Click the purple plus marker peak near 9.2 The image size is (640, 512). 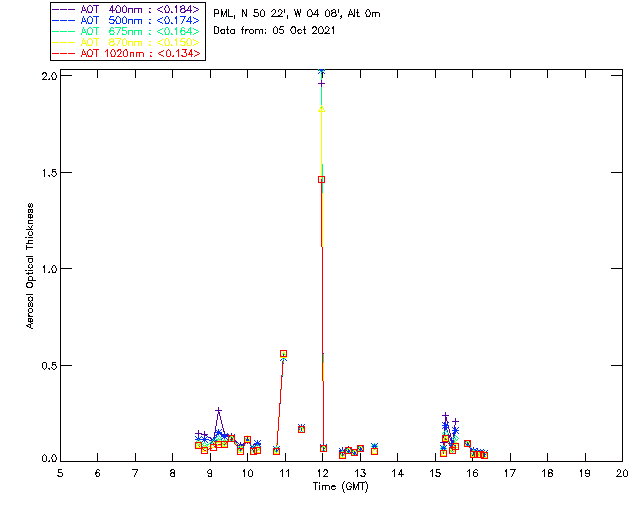click(218, 410)
